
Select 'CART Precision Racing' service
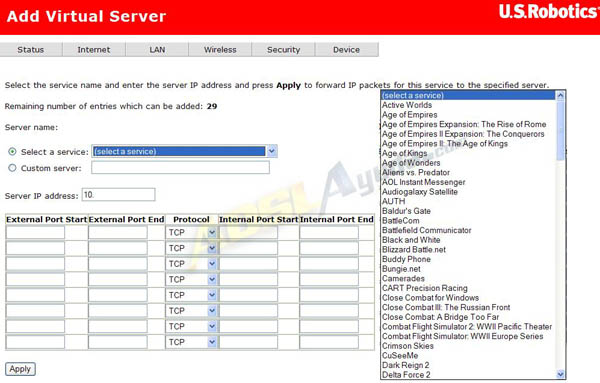tap(468, 288)
